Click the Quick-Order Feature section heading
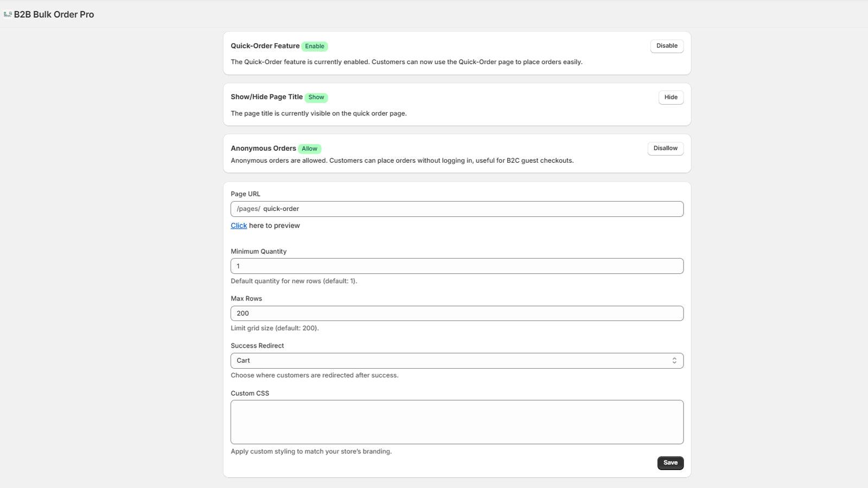Viewport: 868px width, 488px height. (x=265, y=46)
